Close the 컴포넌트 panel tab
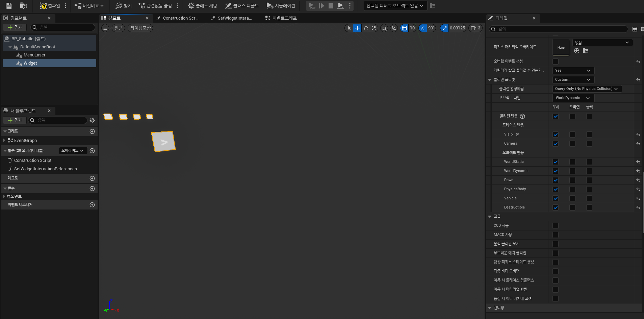 [x=49, y=18]
